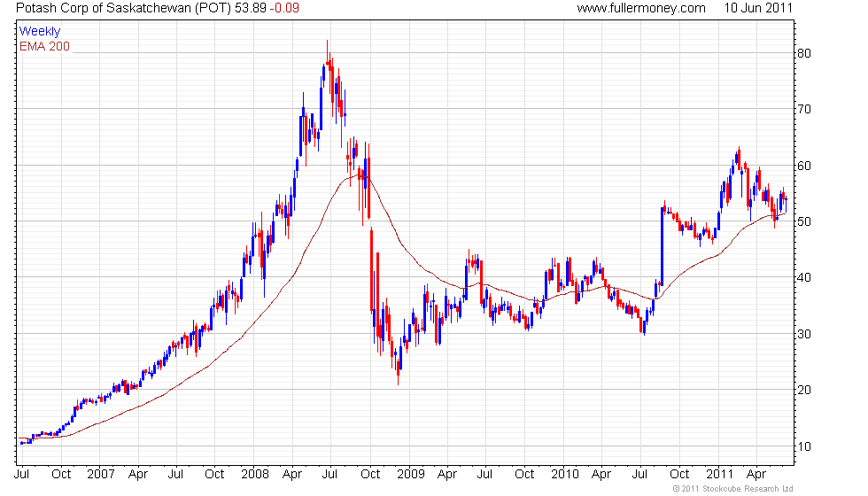Click the www.fullermoney.com text
This screenshot has height=496, width=868.
(x=641, y=8)
